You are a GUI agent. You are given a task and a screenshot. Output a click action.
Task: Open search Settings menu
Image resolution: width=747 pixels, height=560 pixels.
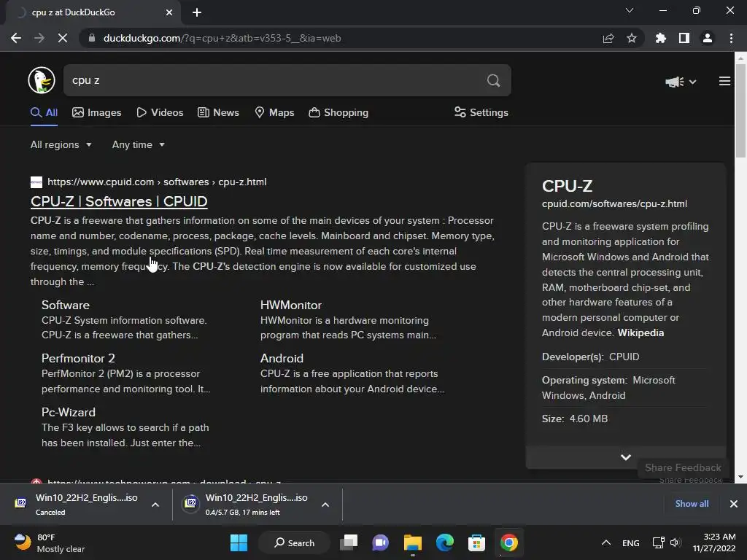(481, 112)
